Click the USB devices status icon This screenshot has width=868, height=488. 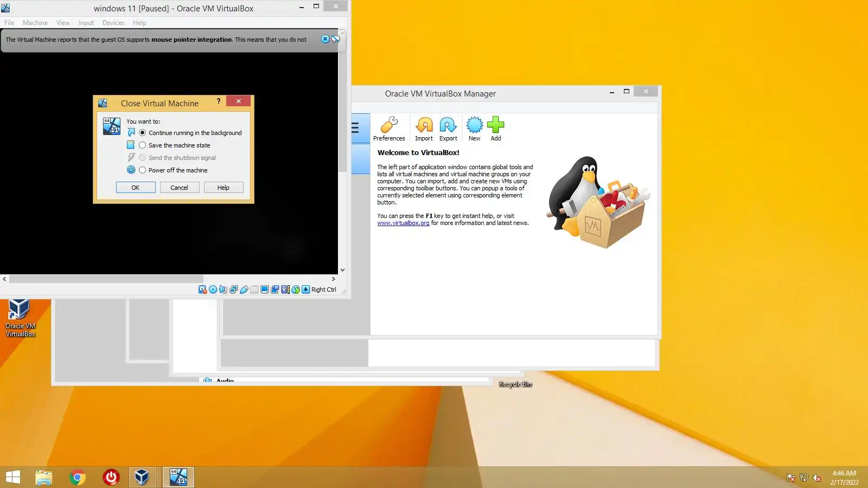click(244, 290)
